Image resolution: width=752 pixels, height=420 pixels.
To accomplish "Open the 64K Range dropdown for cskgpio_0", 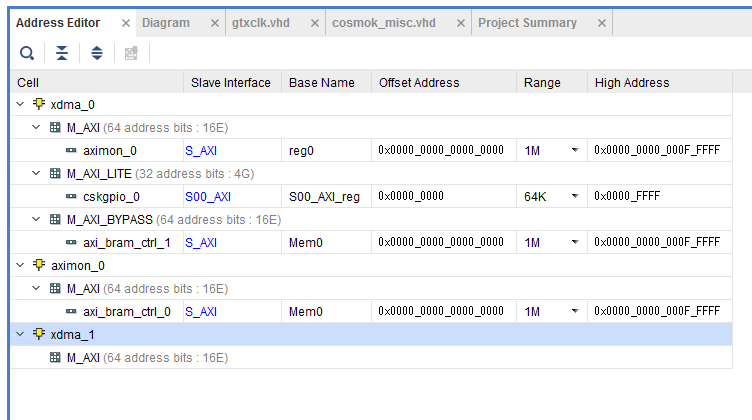I will pyautogui.click(x=575, y=197).
